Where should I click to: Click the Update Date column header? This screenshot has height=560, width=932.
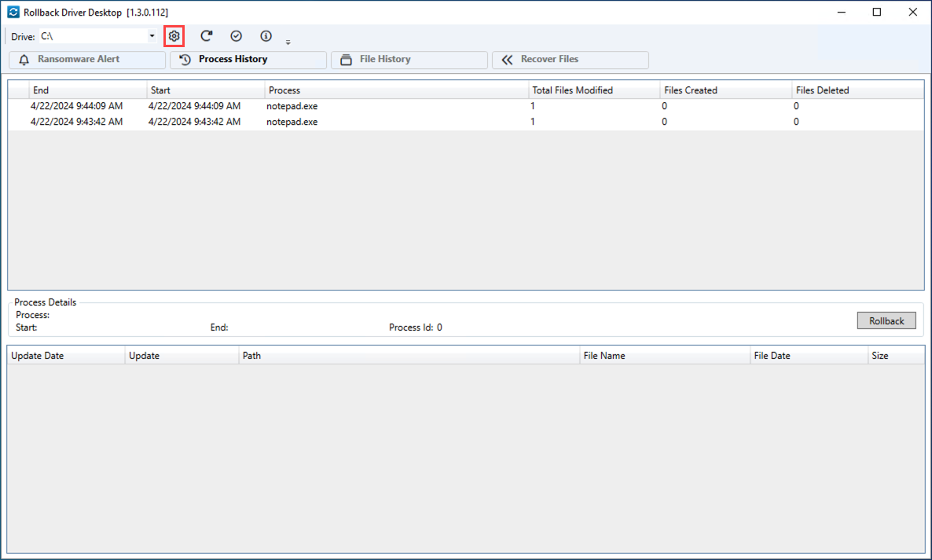pyautogui.click(x=66, y=356)
